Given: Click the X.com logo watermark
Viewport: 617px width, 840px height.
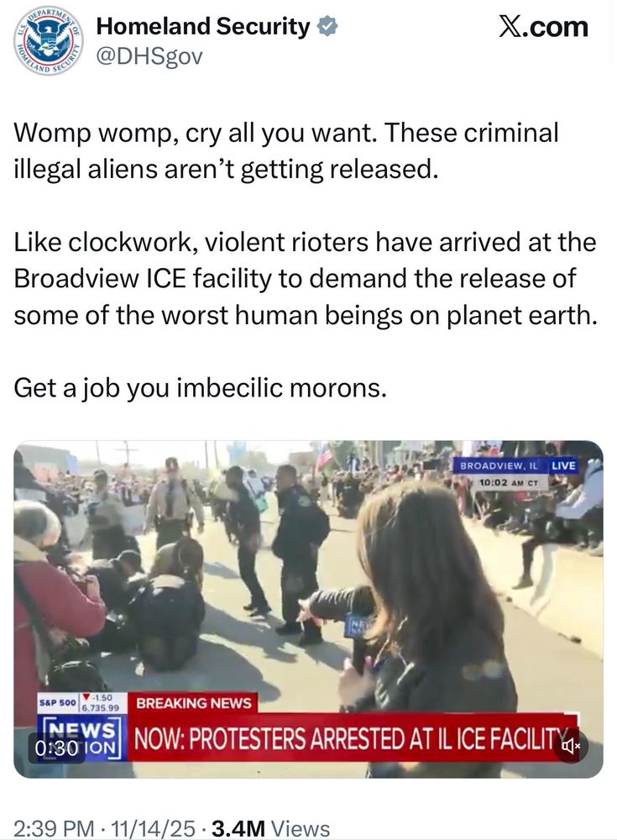Looking at the screenshot, I should [x=543, y=26].
